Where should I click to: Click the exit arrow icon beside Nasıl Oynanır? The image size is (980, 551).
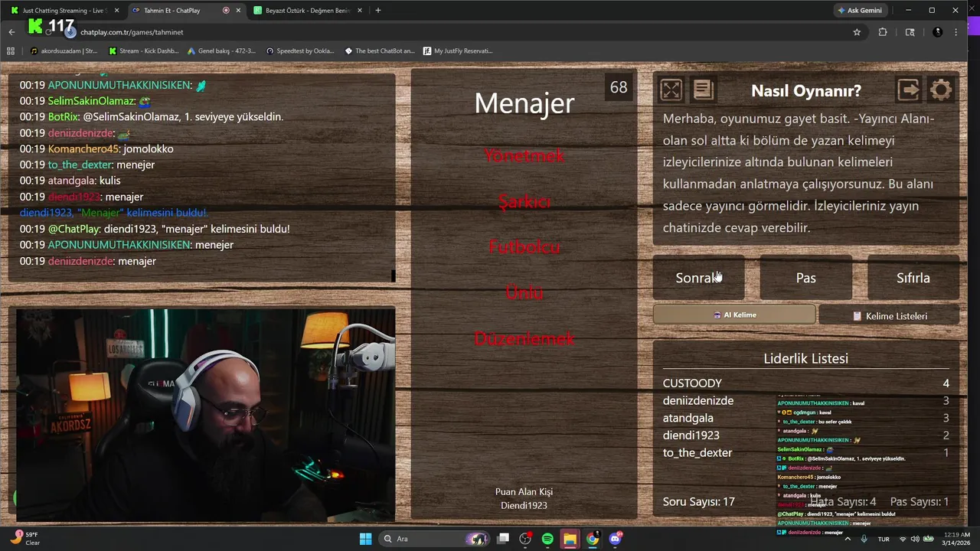click(908, 90)
